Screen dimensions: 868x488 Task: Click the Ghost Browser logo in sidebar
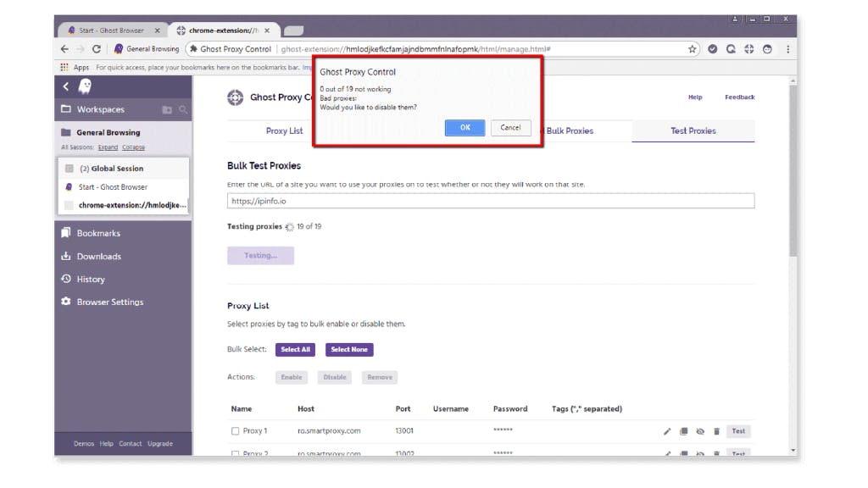tap(86, 86)
